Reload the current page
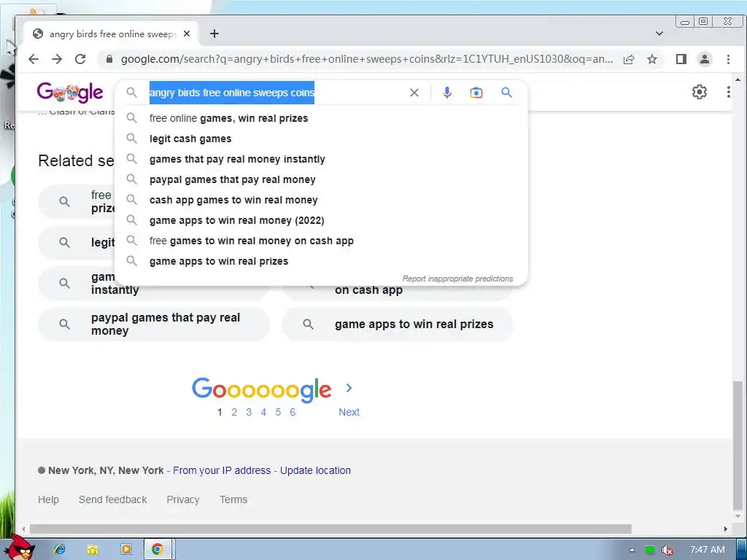747x560 pixels. pyautogui.click(x=80, y=59)
